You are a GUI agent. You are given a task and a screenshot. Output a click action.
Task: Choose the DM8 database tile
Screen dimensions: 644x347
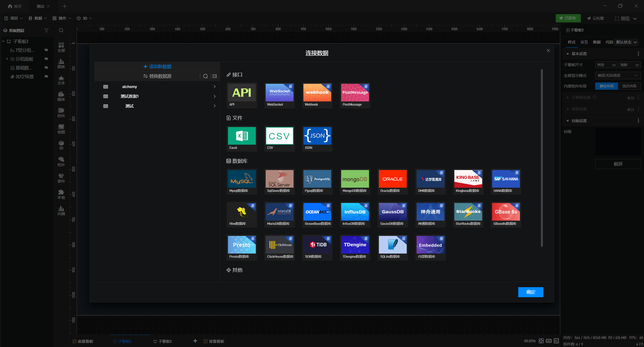click(430, 182)
